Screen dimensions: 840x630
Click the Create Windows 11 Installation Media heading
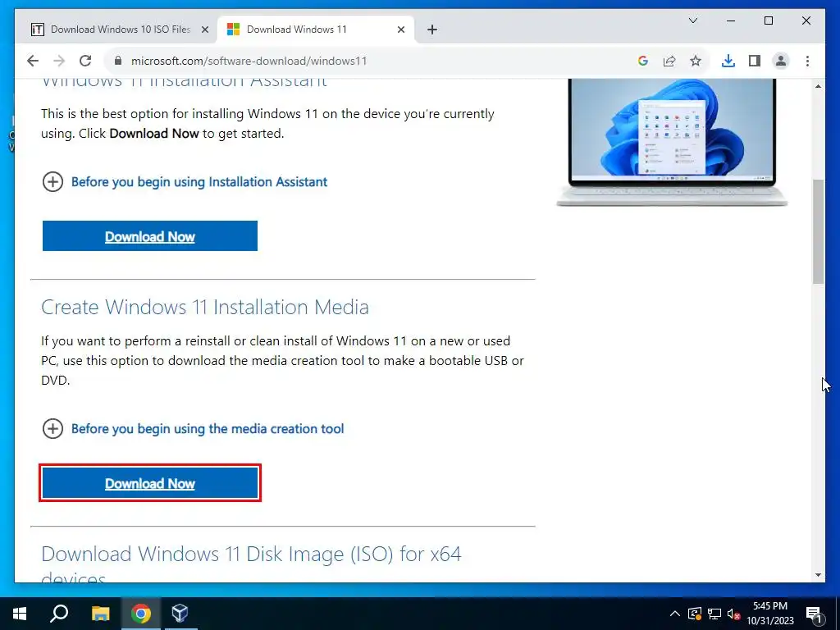204,307
